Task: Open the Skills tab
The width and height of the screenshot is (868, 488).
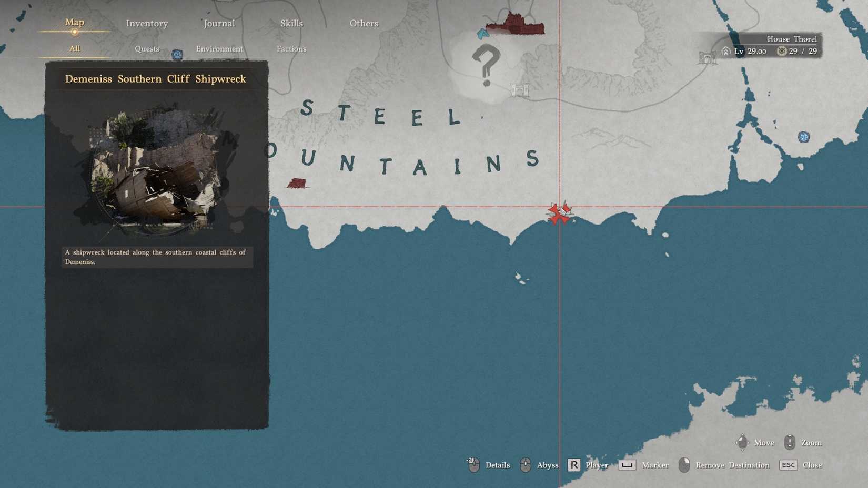Action: click(291, 23)
